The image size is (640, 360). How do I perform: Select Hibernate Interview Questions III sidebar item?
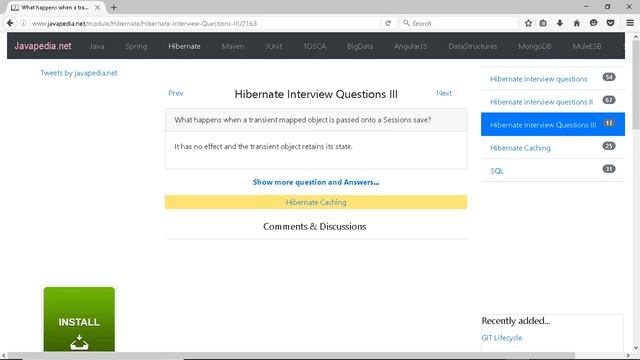click(x=552, y=124)
